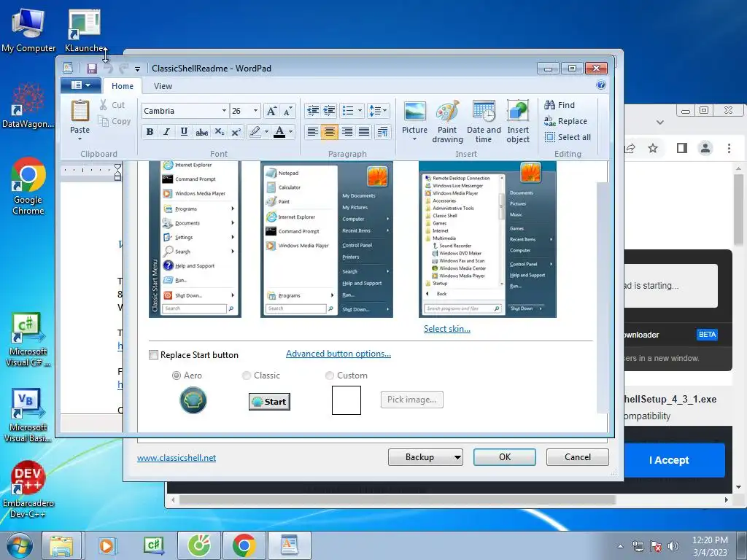The width and height of the screenshot is (747, 560).
Task: Click the Copy icon in Clipboard group
Action: 104,121
